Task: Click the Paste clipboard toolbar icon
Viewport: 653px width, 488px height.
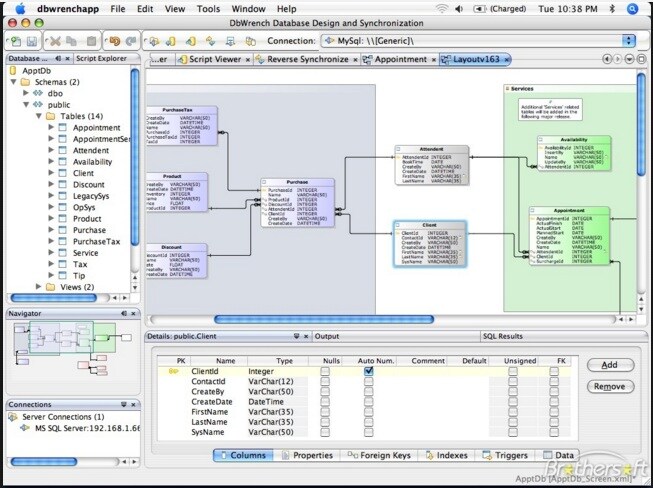Action: tap(91, 41)
